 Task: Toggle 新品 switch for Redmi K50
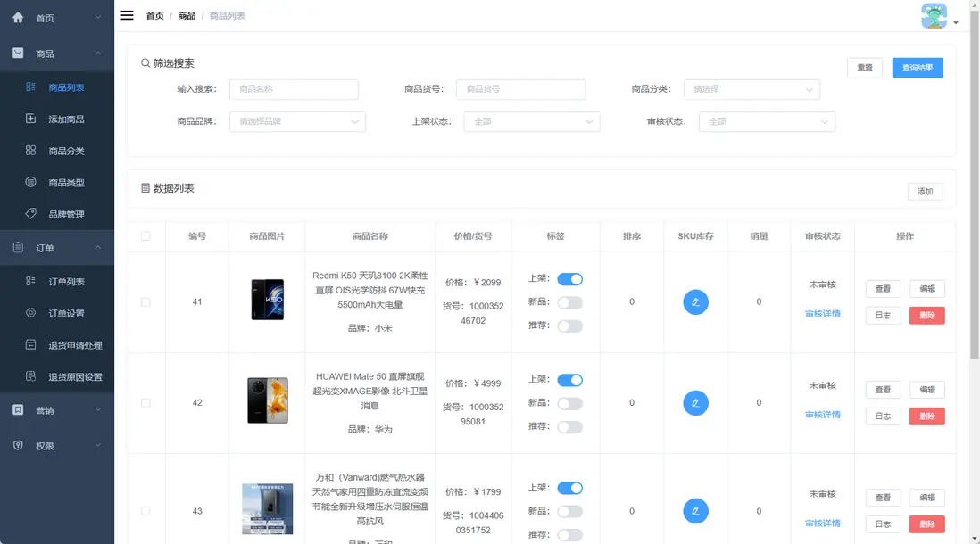570,303
